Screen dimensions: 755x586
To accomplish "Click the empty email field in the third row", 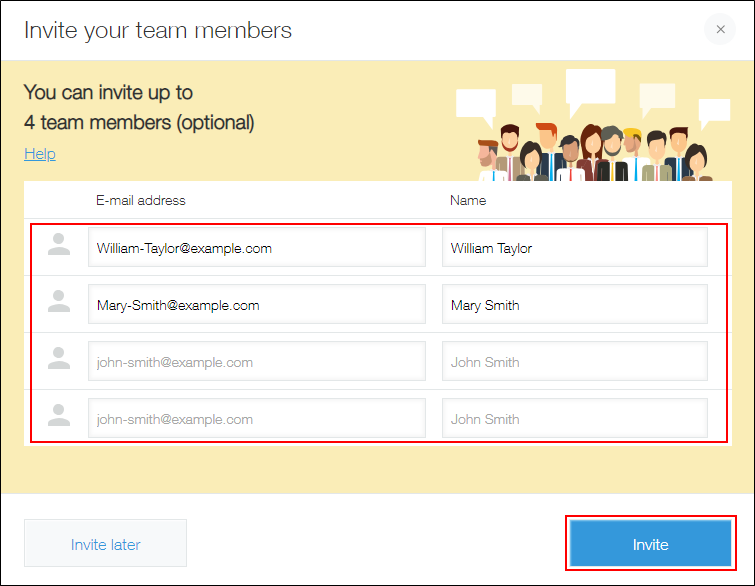I will (256, 362).
